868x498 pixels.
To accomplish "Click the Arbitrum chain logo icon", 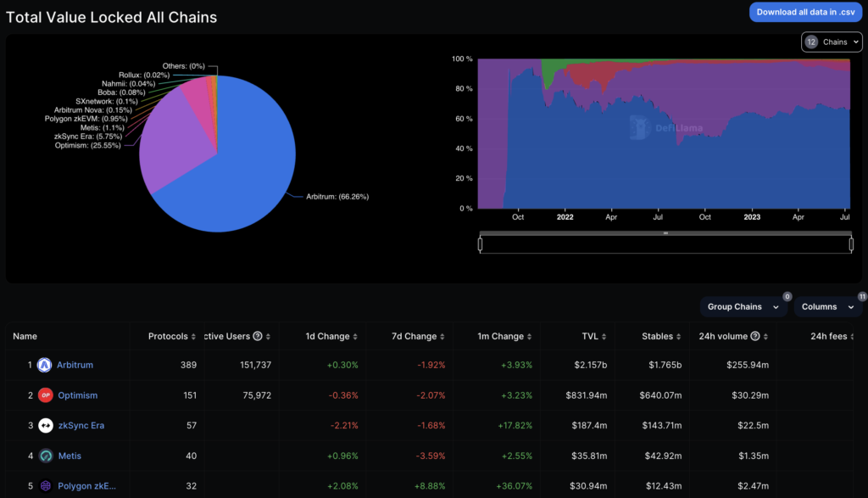I will (x=44, y=365).
